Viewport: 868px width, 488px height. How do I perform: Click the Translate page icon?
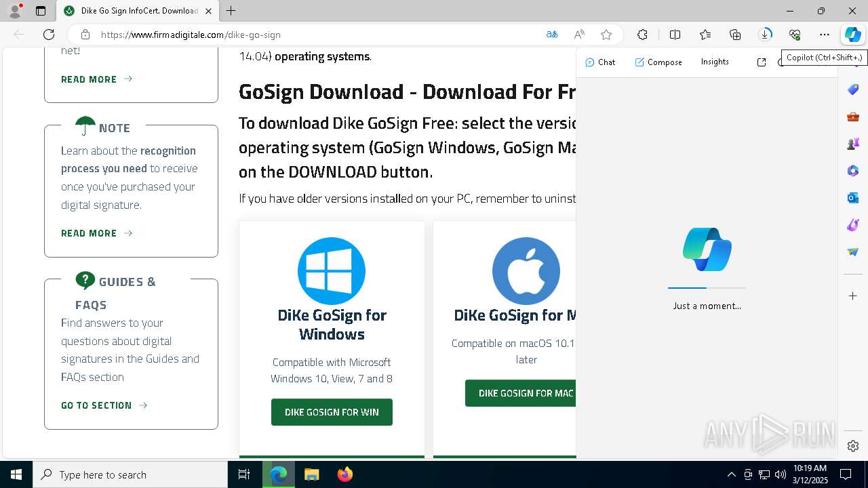pyautogui.click(x=552, y=35)
